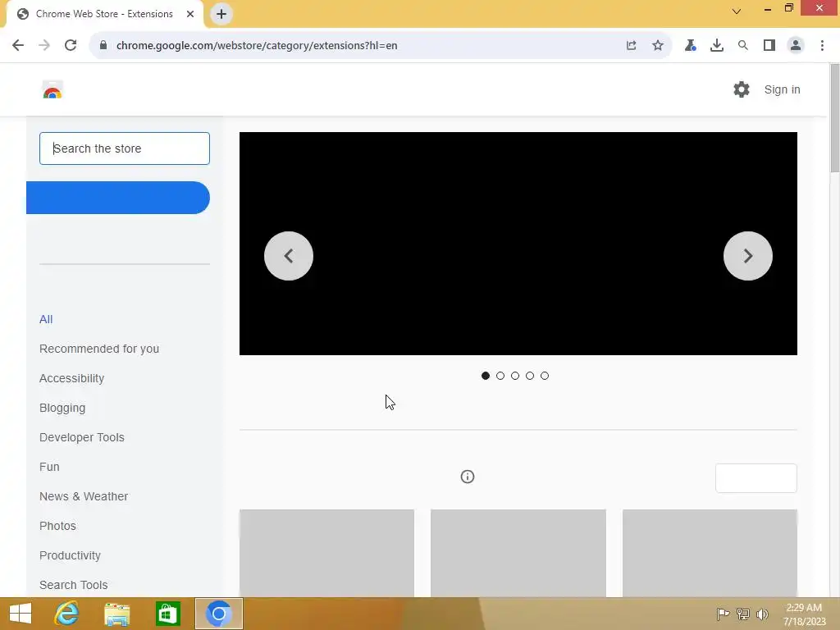Open the Productivity category
Screen dimensions: 840x630
[71, 555]
